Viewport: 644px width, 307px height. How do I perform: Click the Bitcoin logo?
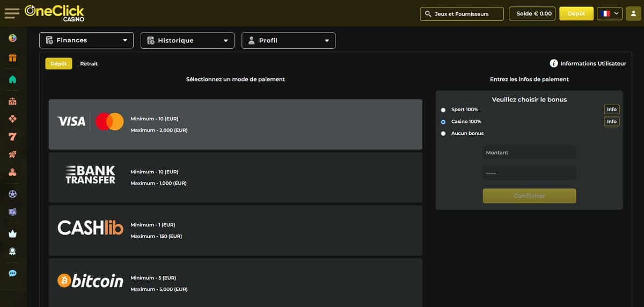[90, 281]
